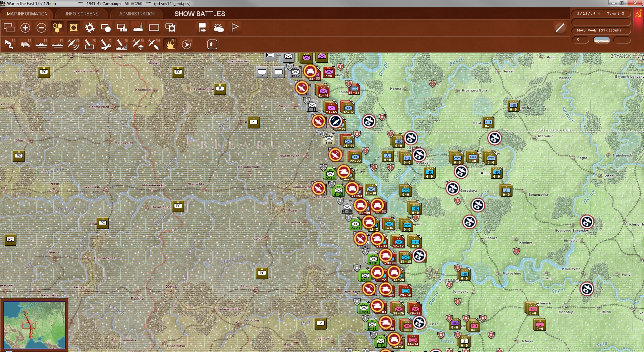Image resolution: width=644 pixels, height=352 pixels.
Task: Select the unit counter labeled 10=10
Action: click(371, 189)
